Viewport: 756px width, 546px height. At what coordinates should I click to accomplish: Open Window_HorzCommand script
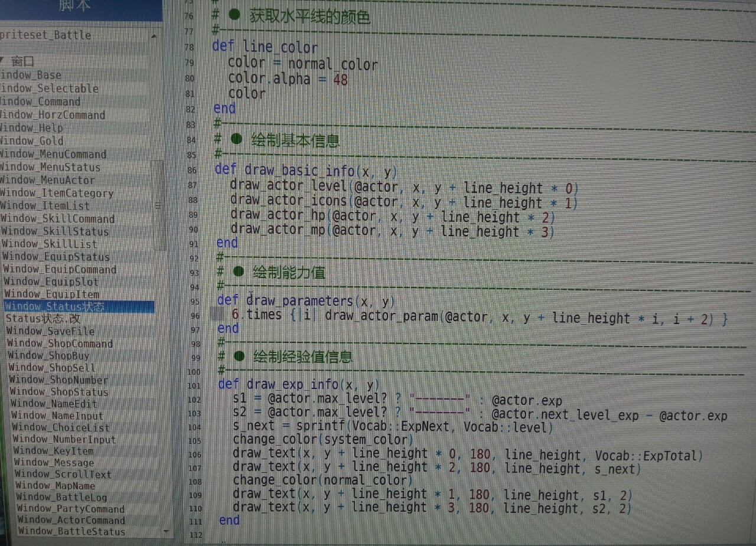point(53,115)
